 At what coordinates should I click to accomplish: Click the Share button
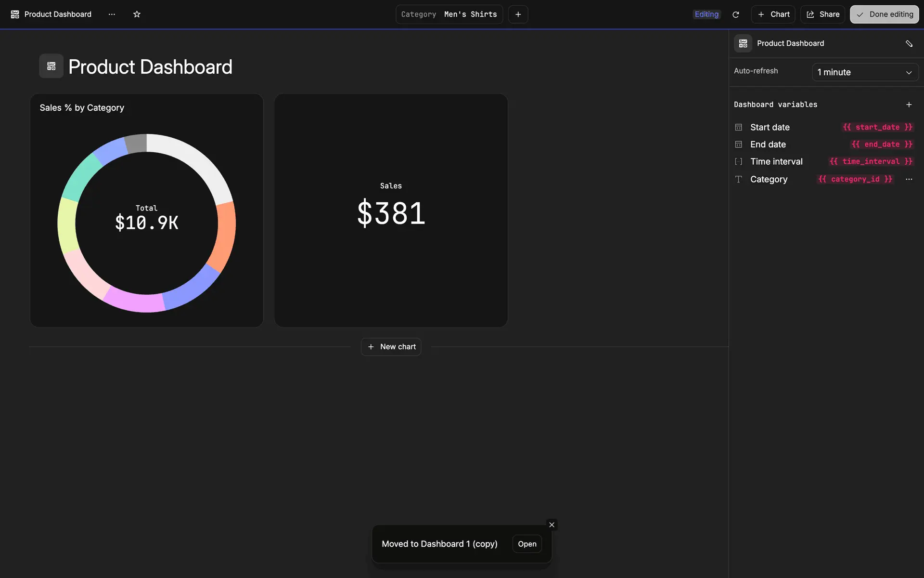click(x=822, y=14)
